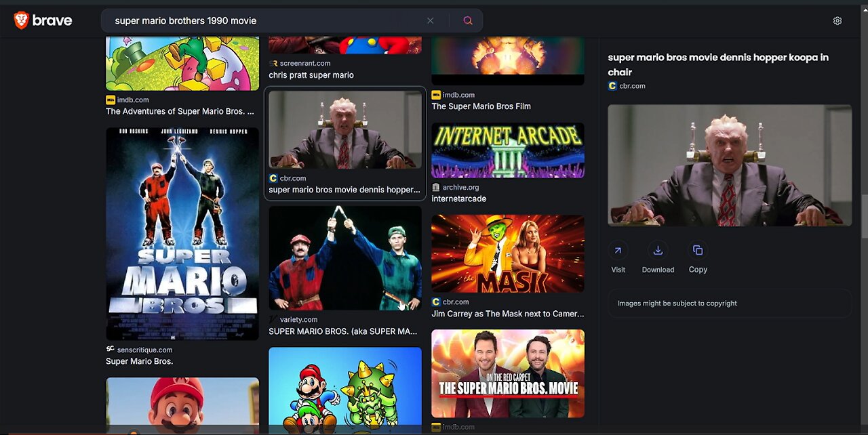Click the red carpet Super Mario Bros. Movie thumbnail

tap(508, 373)
